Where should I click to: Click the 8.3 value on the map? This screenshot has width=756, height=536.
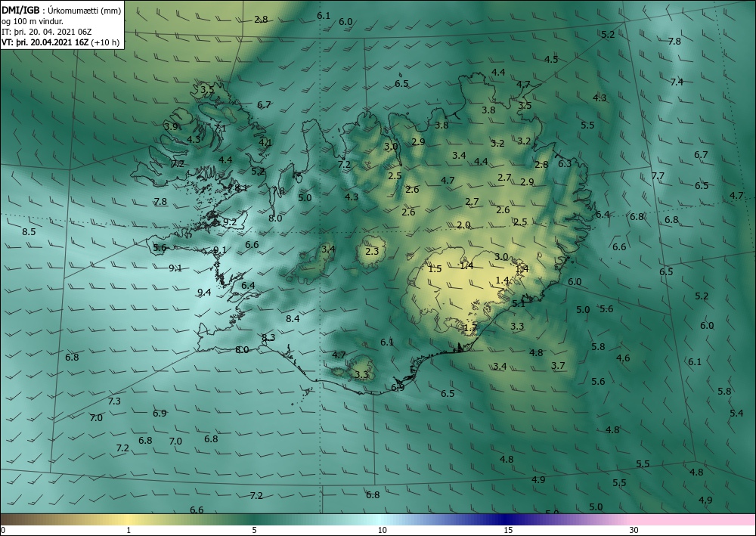[268, 337]
